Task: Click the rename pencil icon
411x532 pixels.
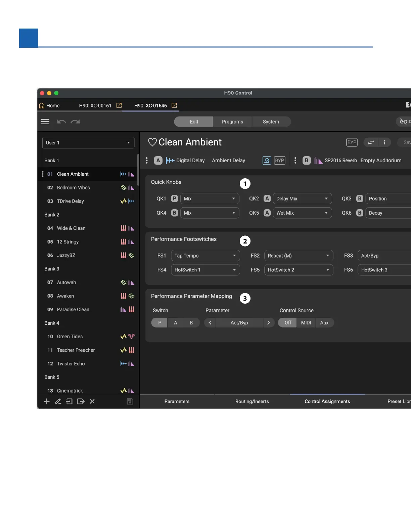Action: (x=58, y=401)
